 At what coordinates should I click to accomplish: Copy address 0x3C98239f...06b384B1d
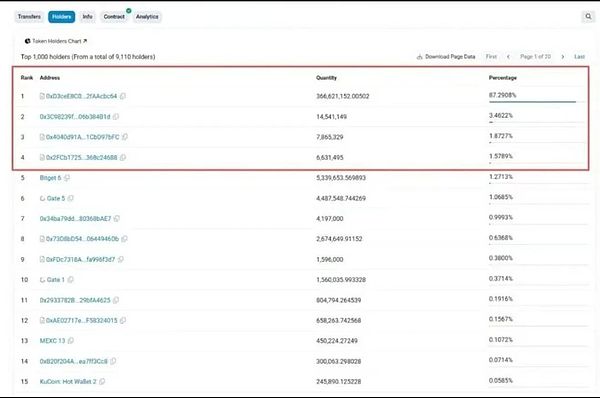click(116, 117)
